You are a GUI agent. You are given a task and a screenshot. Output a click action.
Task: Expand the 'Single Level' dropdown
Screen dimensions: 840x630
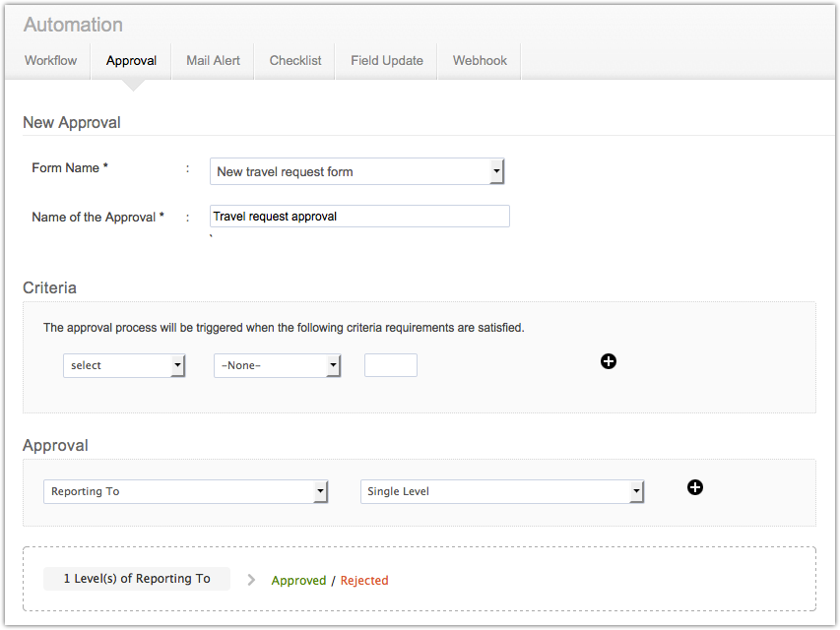click(502, 491)
